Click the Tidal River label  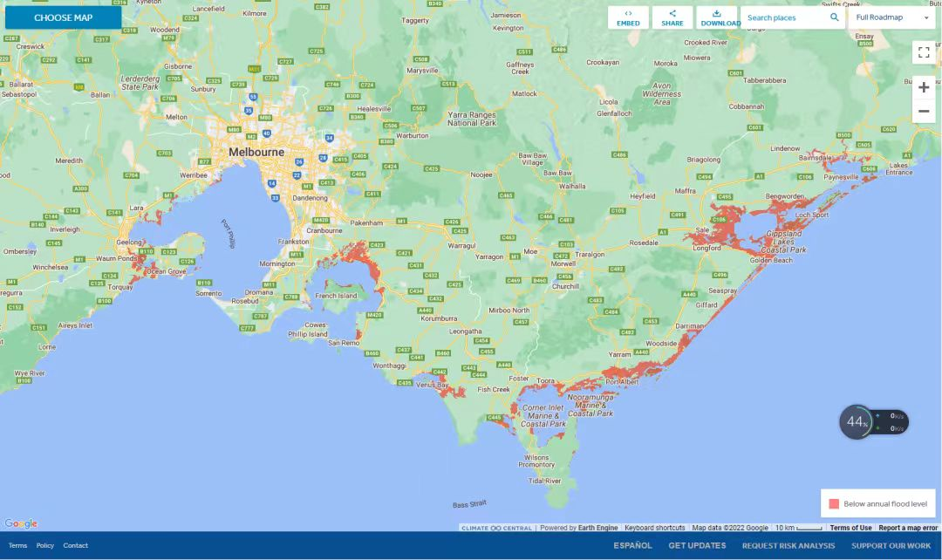(x=544, y=481)
